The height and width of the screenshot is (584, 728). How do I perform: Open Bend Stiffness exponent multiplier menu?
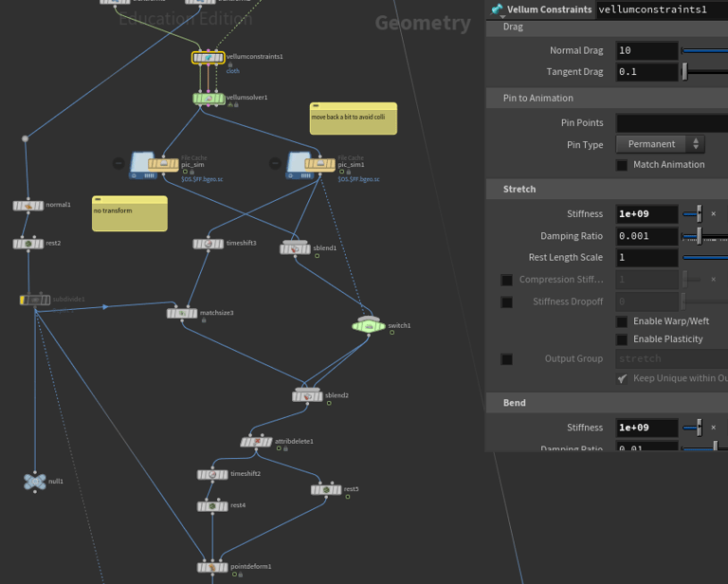coord(714,428)
